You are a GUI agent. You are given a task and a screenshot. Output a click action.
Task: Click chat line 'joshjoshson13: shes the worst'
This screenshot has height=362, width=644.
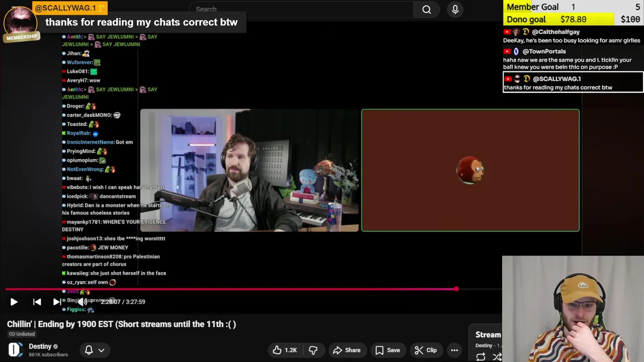click(114, 239)
